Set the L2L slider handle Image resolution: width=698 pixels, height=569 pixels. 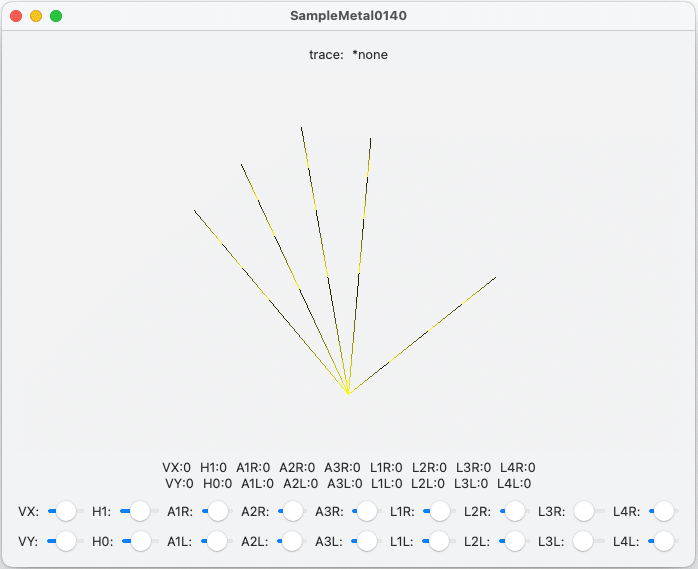pyautogui.click(x=514, y=541)
